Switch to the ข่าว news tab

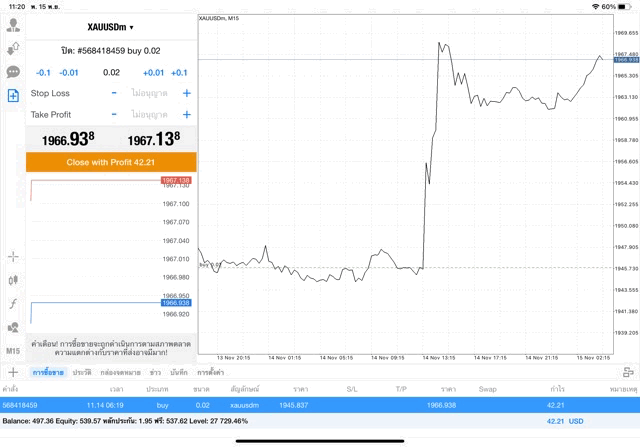(x=155, y=372)
